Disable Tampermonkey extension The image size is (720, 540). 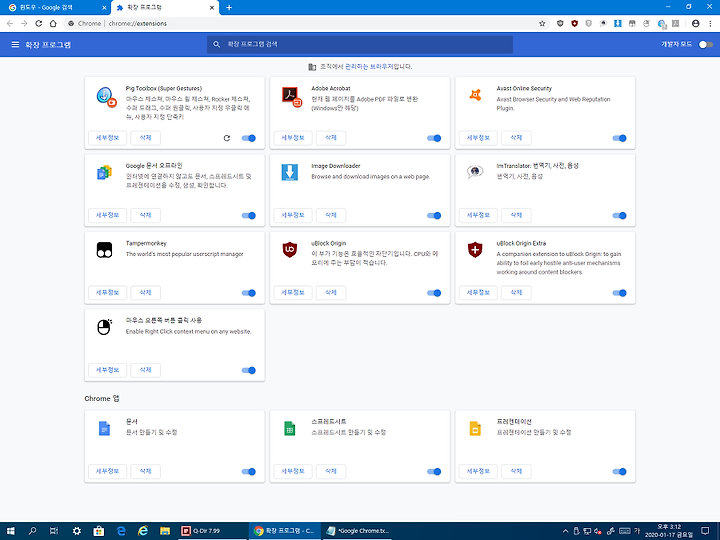[249, 293]
